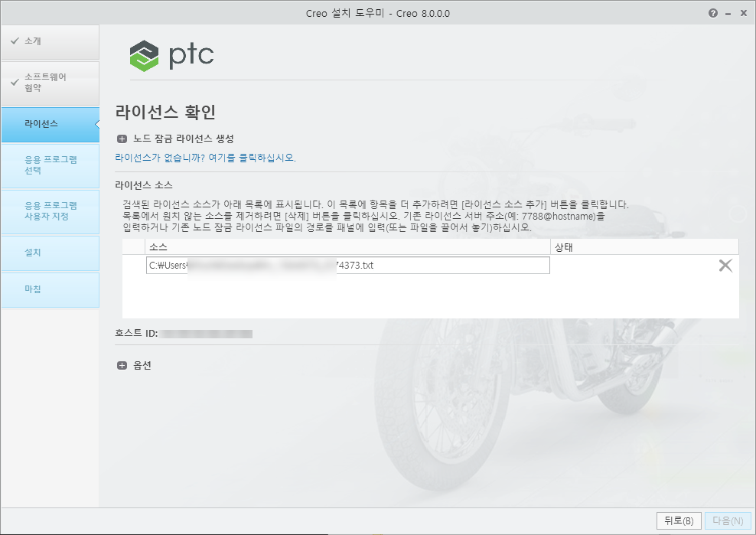
Task: Expand 노드 잠금 라이선스 생성 section
Action: tap(122, 139)
